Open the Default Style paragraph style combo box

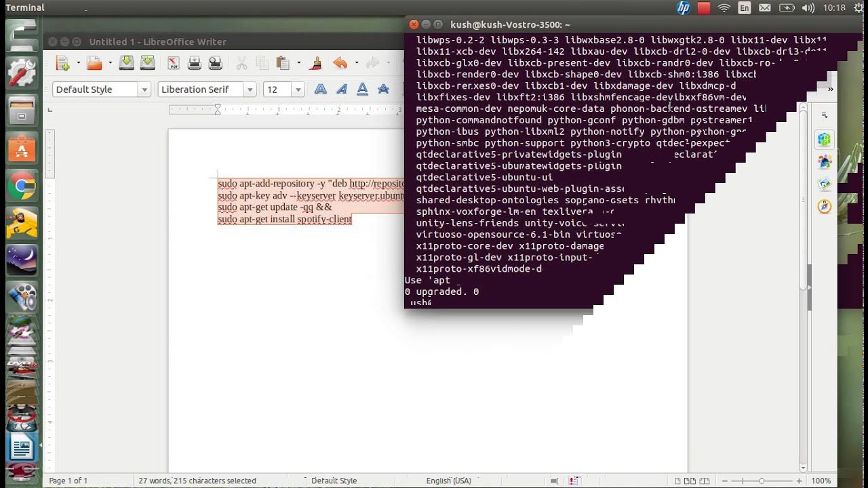tap(101, 89)
